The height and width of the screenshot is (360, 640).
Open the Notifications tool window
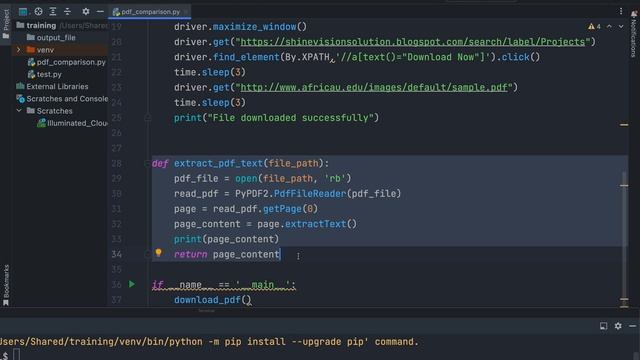[x=634, y=34]
